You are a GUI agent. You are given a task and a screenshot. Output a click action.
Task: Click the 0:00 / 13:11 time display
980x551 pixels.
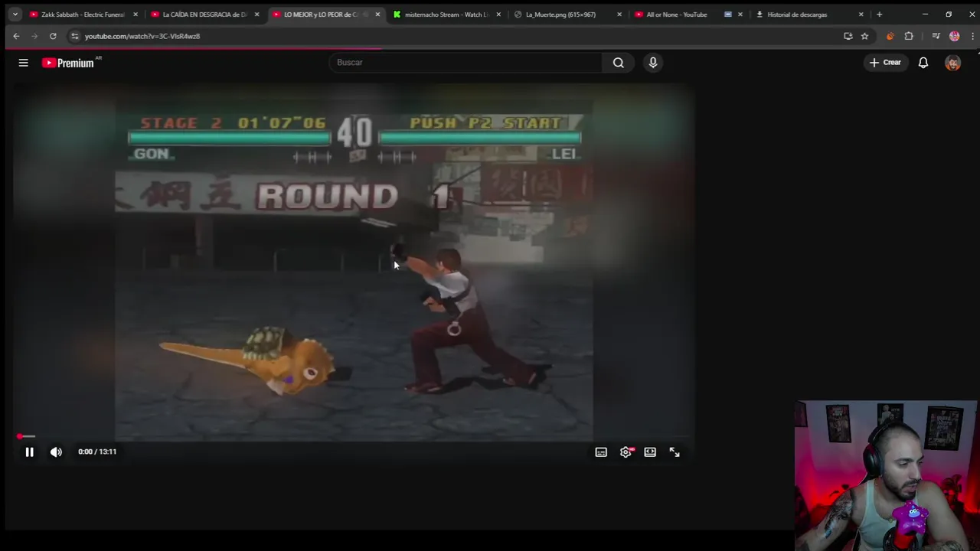coord(97,452)
